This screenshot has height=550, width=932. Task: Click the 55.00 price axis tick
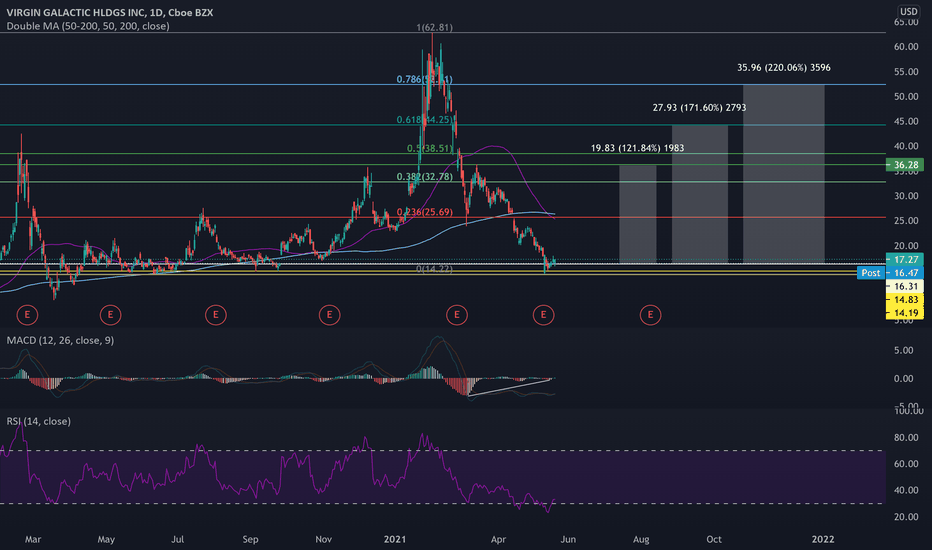pos(906,71)
